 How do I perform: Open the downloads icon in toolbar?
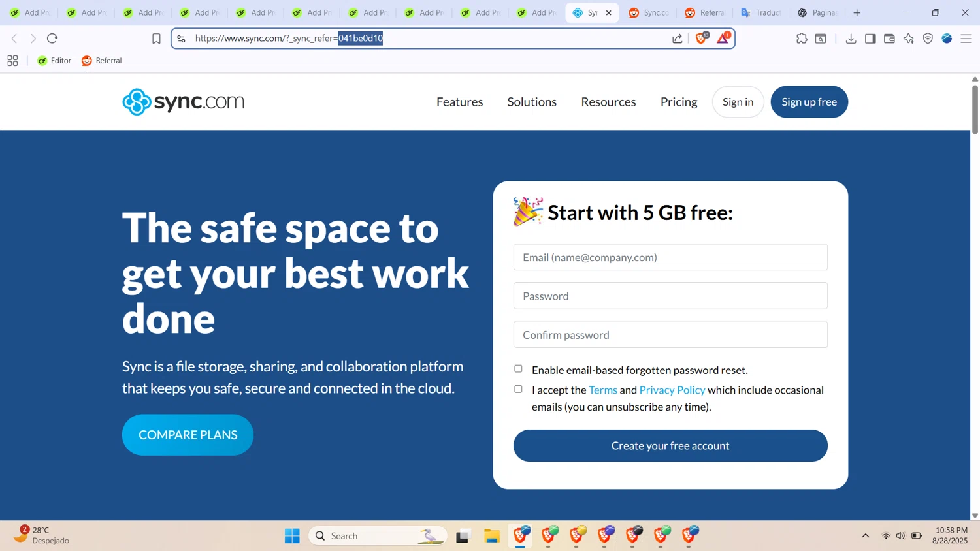(x=851, y=39)
